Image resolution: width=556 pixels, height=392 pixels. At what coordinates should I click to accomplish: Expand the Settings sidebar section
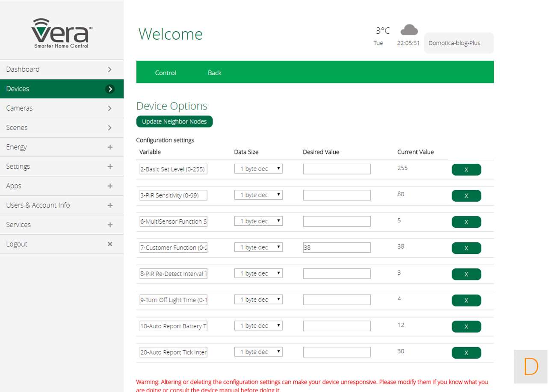(x=110, y=167)
